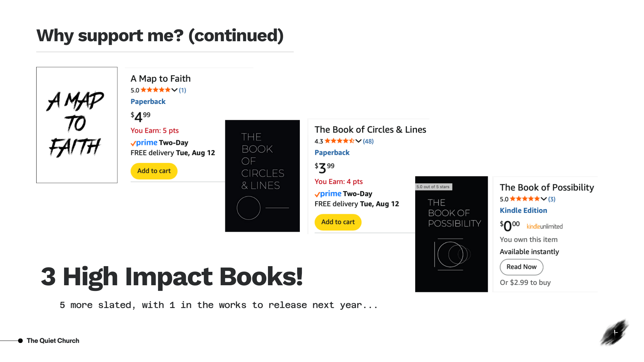This screenshot has height=362, width=644.
Task: Expand rating chevron for A Map to Faith
Action: (x=174, y=90)
